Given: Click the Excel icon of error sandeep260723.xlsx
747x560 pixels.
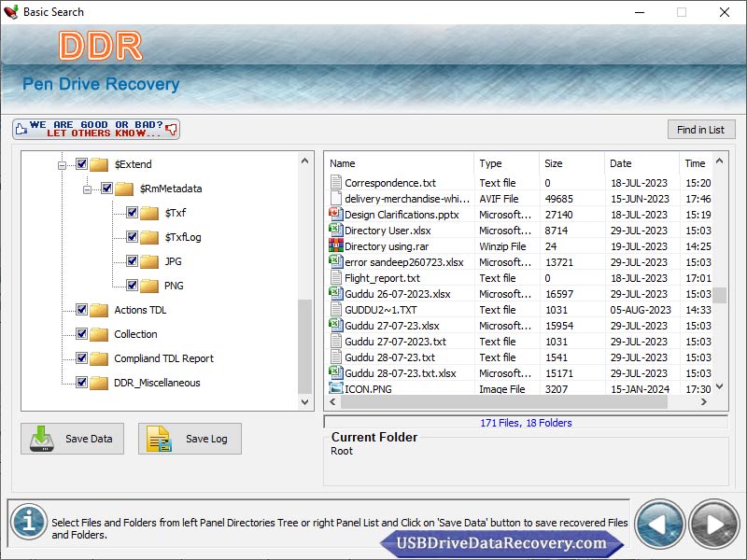Looking at the screenshot, I should (x=336, y=261).
